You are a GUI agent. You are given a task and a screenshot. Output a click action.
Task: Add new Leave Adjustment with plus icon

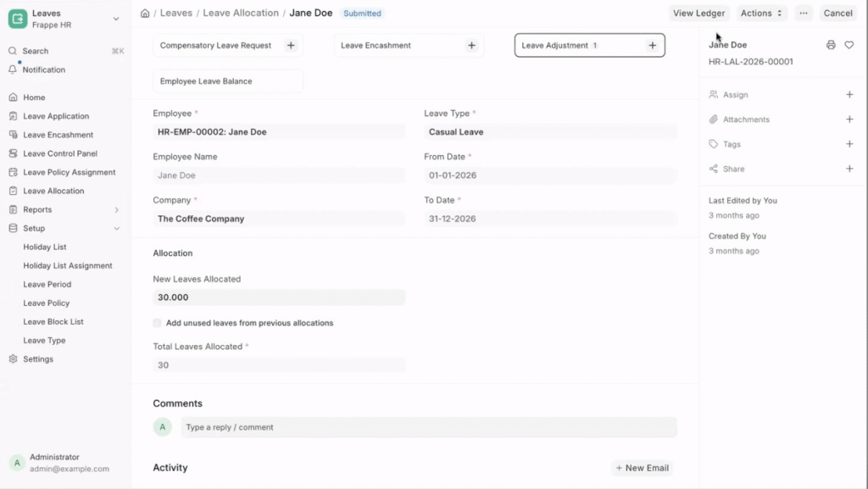(652, 46)
